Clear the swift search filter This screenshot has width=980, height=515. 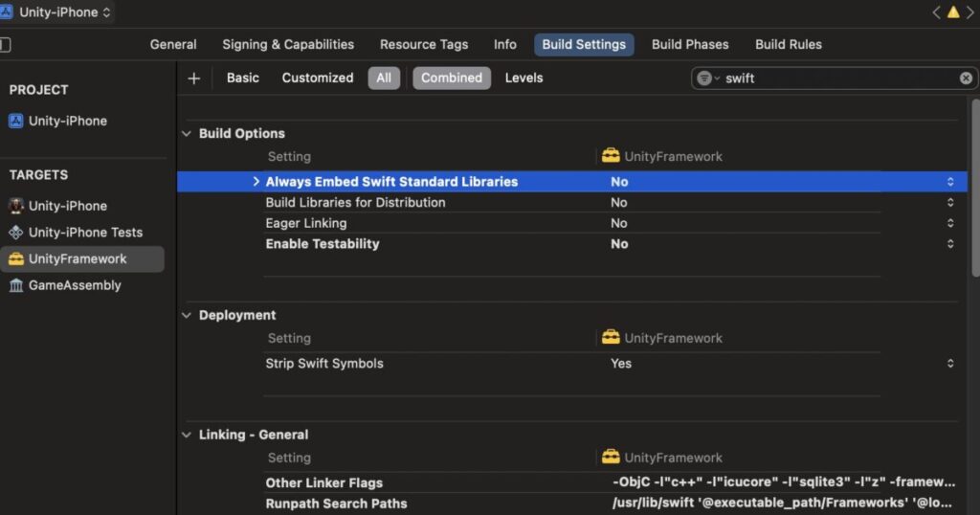click(966, 78)
